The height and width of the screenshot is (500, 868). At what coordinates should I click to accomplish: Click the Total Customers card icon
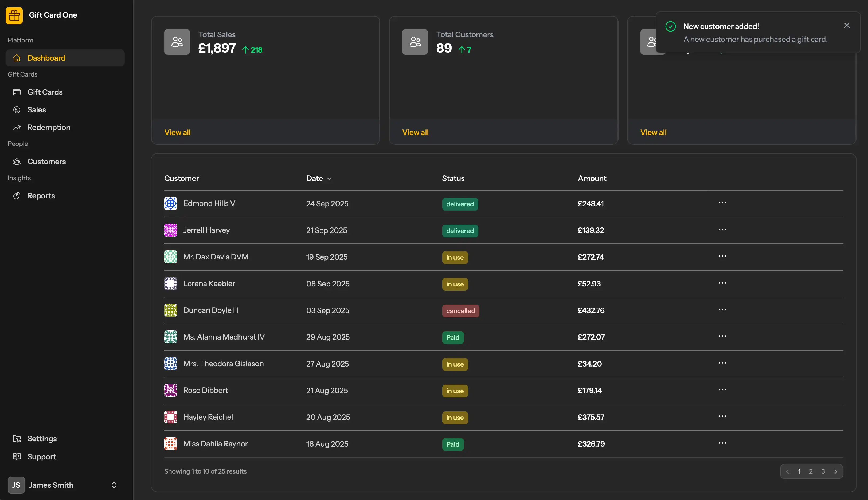[415, 42]
